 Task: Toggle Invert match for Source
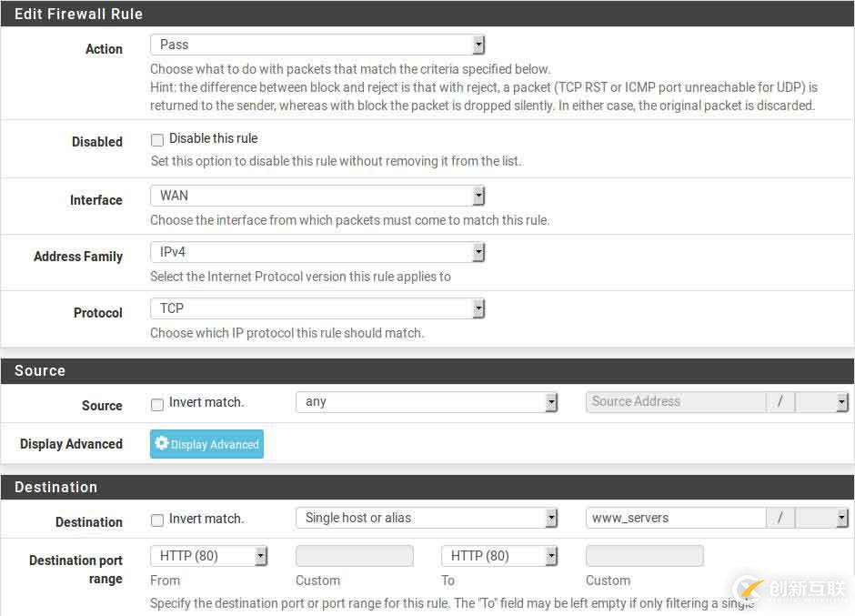tap(156, 402)
